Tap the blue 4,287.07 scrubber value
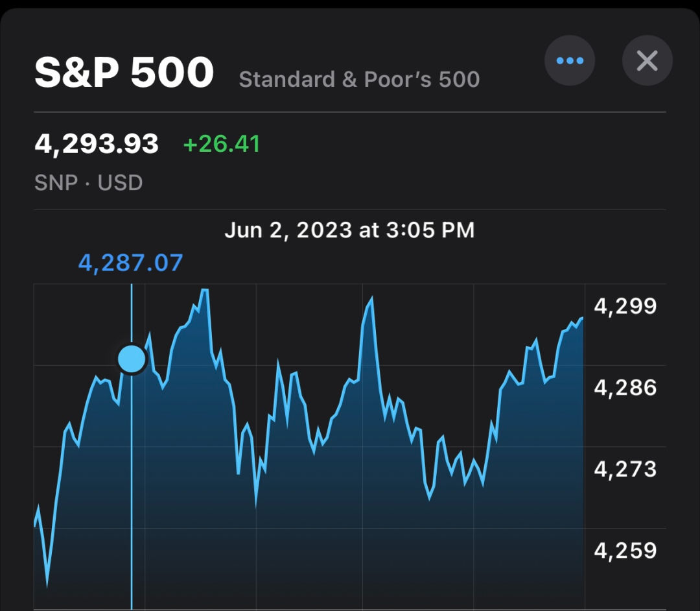The width and height of the screenshot is (700, 611). tap(131, 263)
